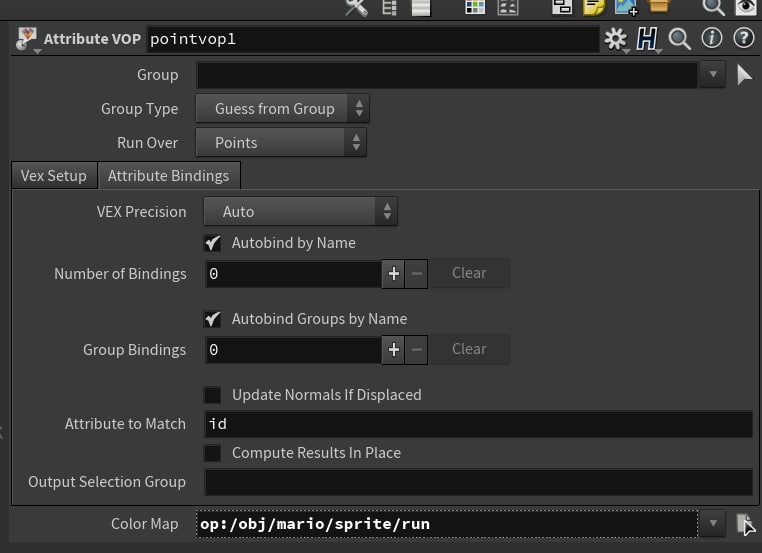Select the Attribute Bindings tab
762x553 pixels.
click(169, 175)
